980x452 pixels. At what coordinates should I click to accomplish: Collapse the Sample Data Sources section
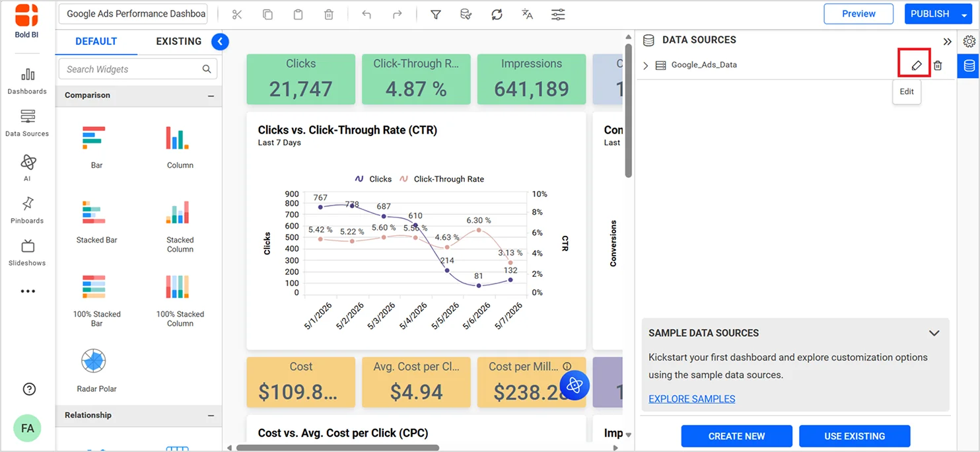[934, 333]
